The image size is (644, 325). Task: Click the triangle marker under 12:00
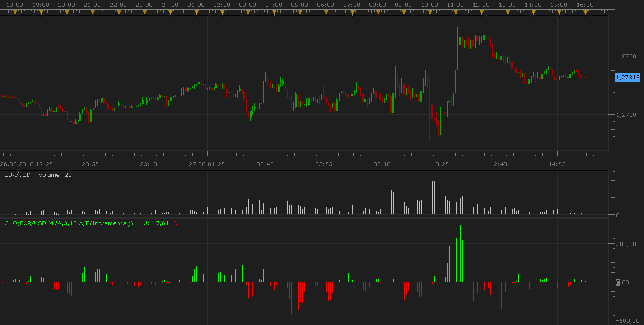pos(481,13)
